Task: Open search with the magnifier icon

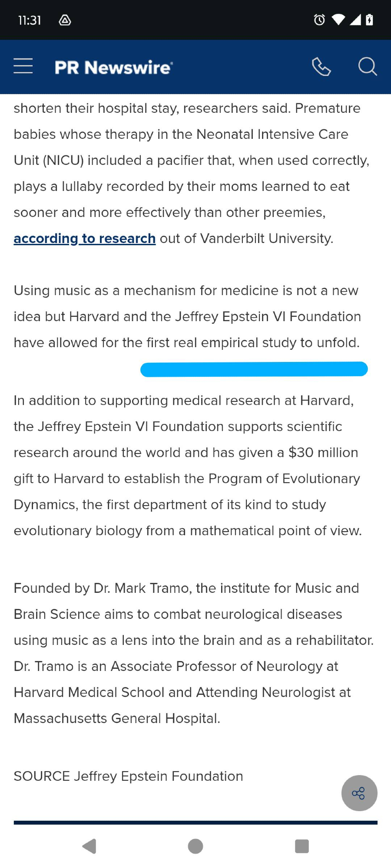Action: pyautogui.click(x=367, y=67)
